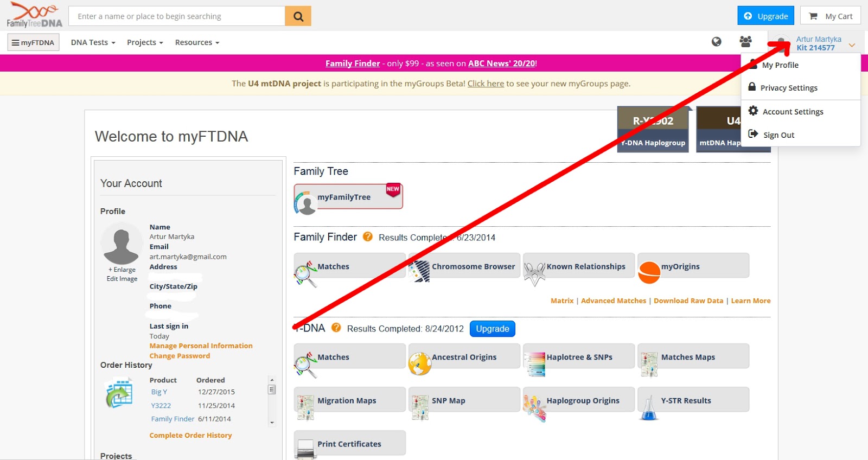Click the order history scroll up arrow
This screenshot has height=460, width=868.
tap(272, 380)
